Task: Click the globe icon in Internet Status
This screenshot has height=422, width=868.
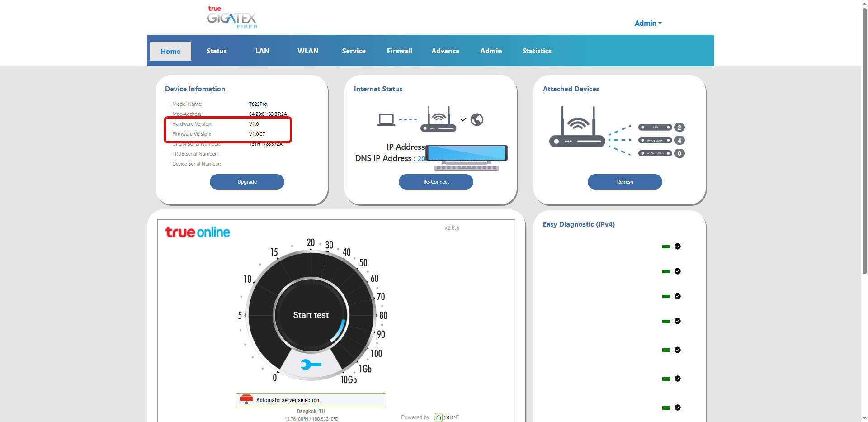Action: pos(477,119)
